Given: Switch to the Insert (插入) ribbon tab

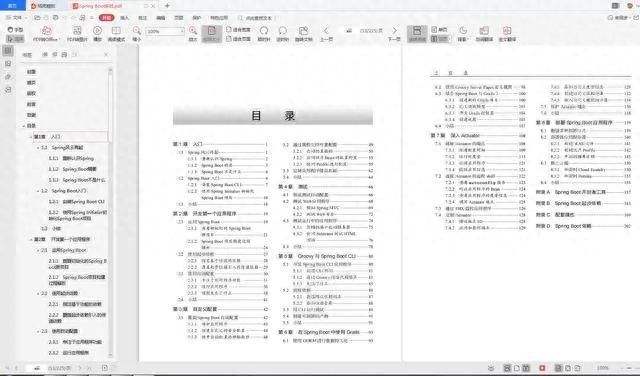Looking at the screenshot, I should click(x=124, y=18).
